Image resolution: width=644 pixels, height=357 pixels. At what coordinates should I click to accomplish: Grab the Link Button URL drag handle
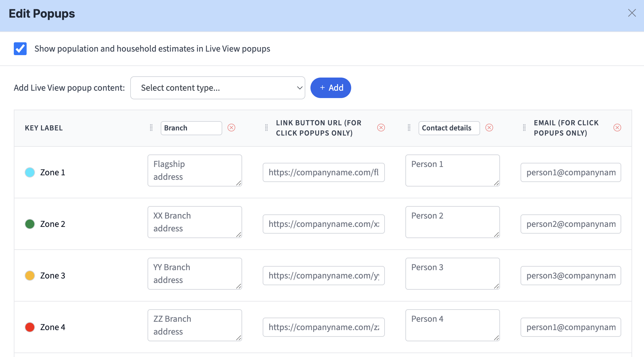[266, 128]
